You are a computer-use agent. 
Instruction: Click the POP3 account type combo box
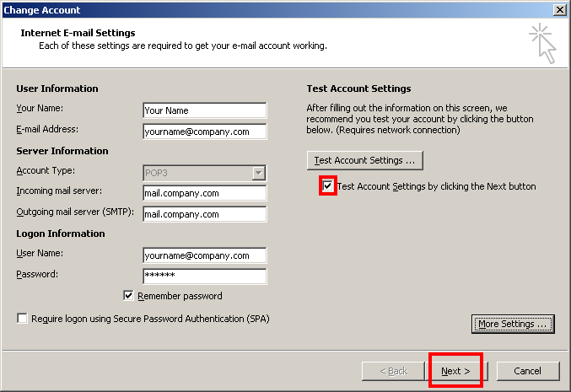point(205,173)
